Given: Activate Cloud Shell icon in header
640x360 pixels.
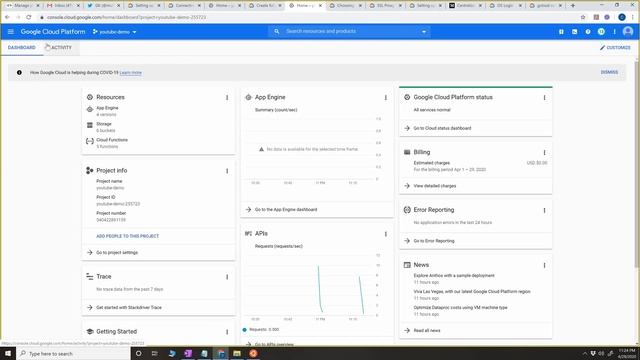Looking at the screenshot, I should 575,31.
